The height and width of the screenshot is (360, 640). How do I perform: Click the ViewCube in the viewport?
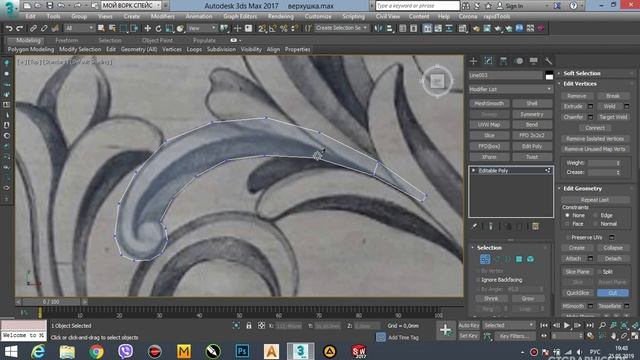click(x=437, y=81)
